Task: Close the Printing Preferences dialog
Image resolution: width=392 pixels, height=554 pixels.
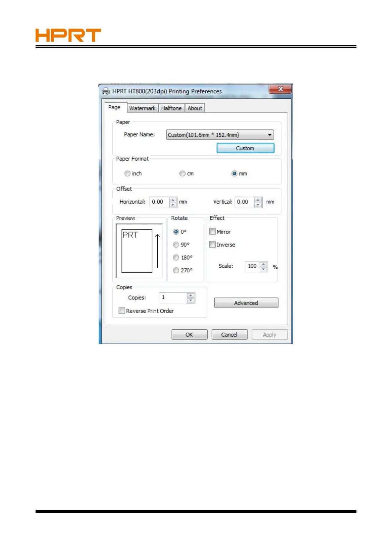Action: click(x=280, y=89)
